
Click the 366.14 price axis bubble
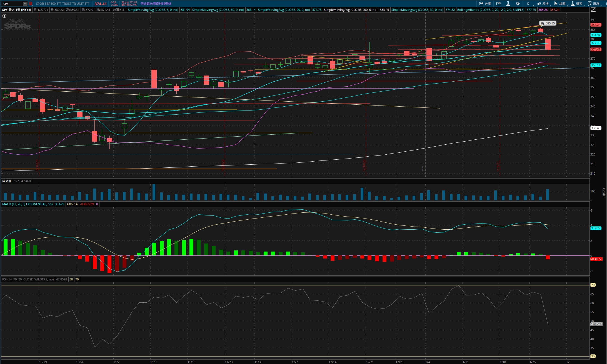(596, 65)
